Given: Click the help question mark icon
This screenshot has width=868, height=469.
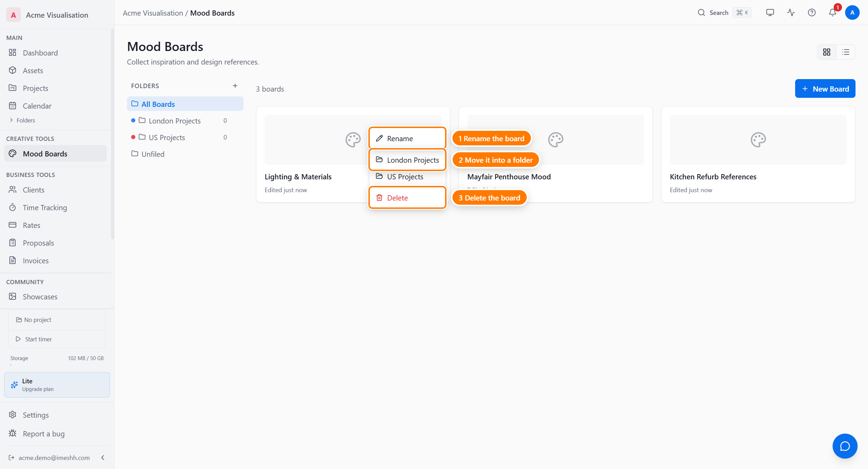Looking at the screenshot, I should [x=811, y=13].
